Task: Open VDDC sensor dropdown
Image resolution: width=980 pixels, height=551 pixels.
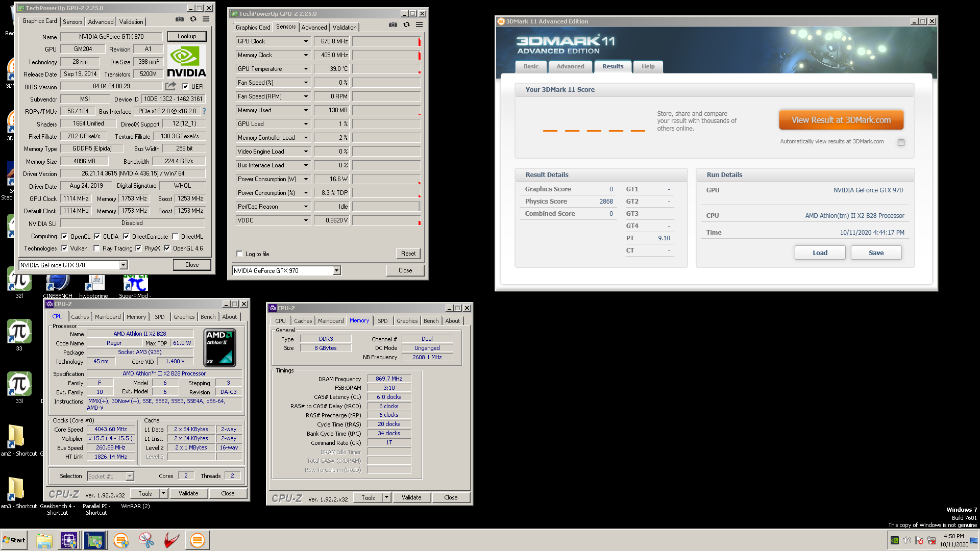Action: (x=306, y=220)
